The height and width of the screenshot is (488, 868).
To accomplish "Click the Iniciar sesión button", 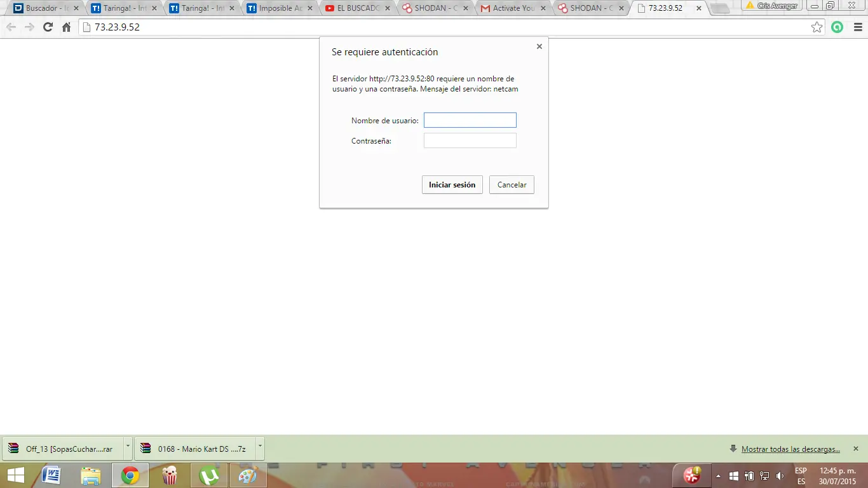I will coord(452,185).
